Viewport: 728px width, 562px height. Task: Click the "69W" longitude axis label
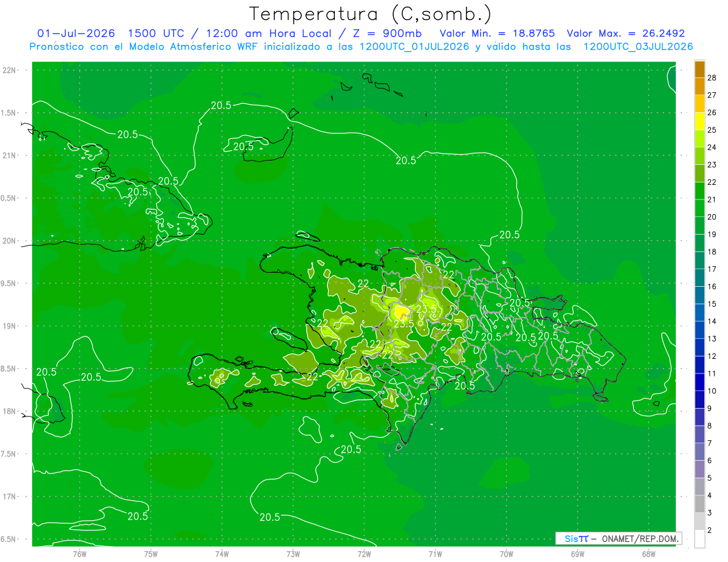click(x=578, y=554)
